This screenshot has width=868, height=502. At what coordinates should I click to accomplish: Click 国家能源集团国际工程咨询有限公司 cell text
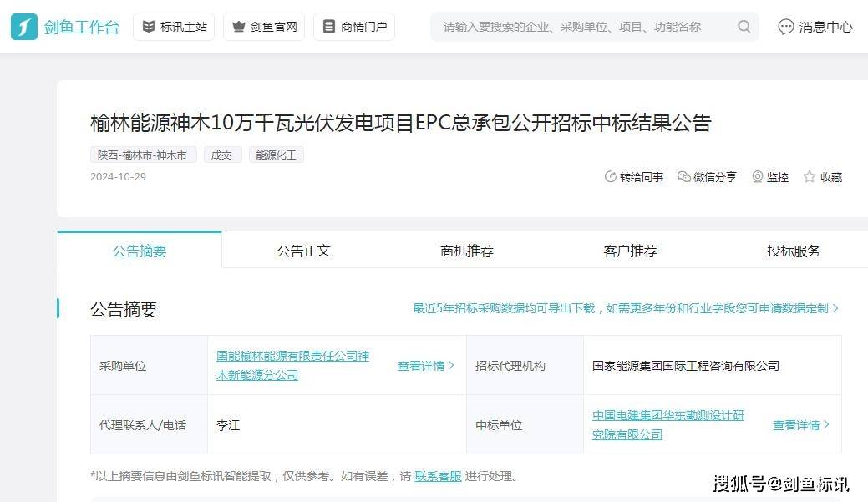coord(685,366)
